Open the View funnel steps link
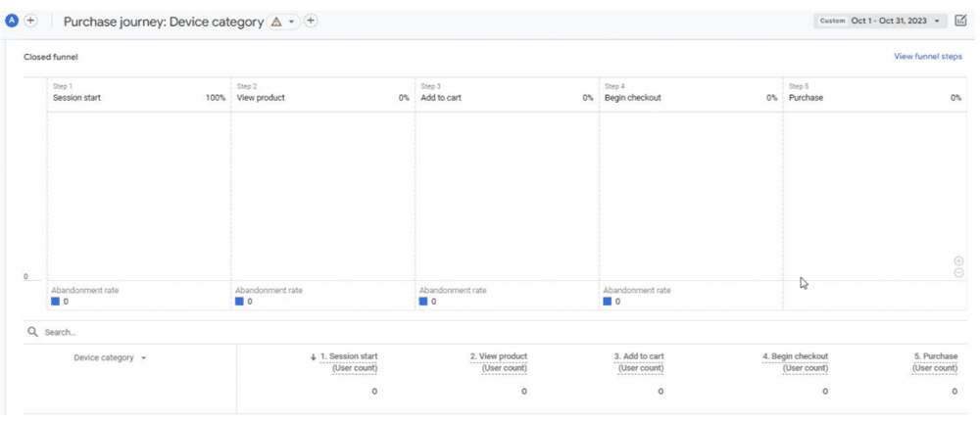Image resolution: width=980 pixels, height=422 pixels. [928, 57]
